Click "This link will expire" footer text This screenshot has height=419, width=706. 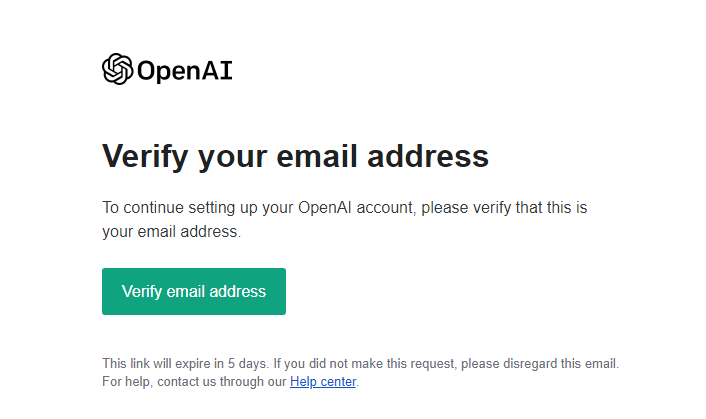point(160,363)
